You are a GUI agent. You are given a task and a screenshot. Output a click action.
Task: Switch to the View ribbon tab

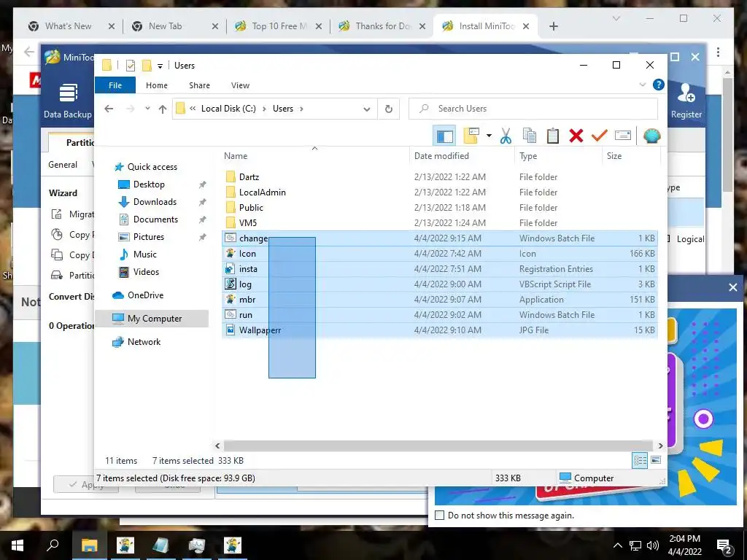point(240,85)
